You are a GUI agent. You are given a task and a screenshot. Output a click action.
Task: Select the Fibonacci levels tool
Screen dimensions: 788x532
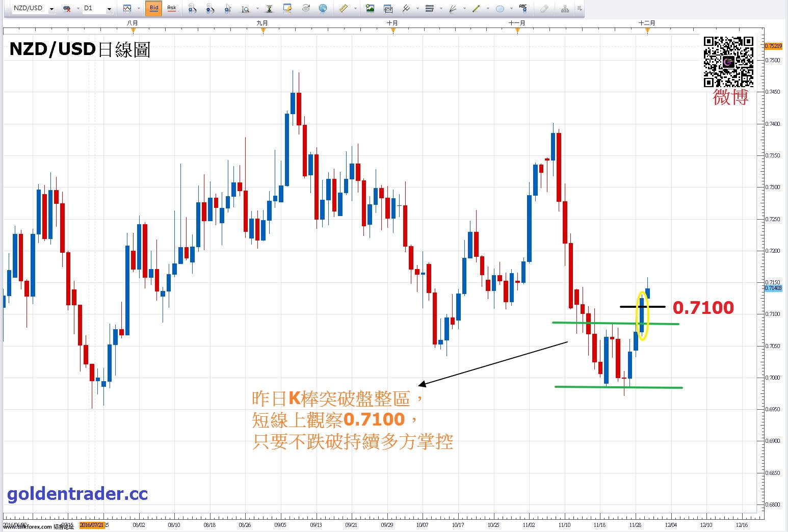click(x=429, y=9)
